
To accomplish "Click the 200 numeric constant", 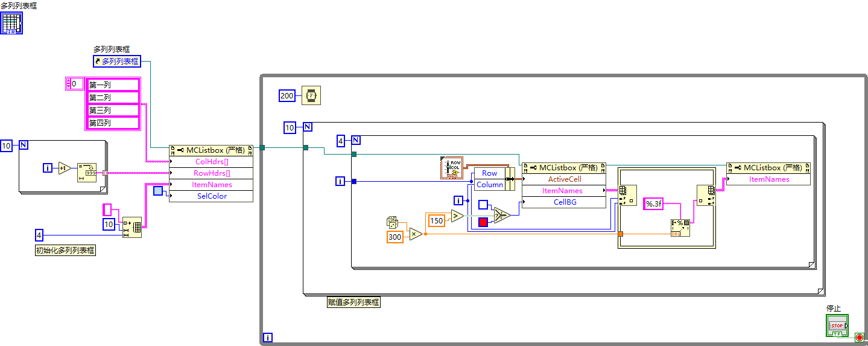I will click(x=287, y=95).
